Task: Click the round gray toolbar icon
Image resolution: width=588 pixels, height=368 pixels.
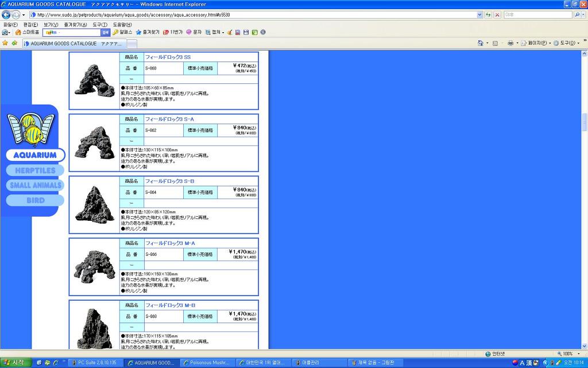Action: coord(263,32)
